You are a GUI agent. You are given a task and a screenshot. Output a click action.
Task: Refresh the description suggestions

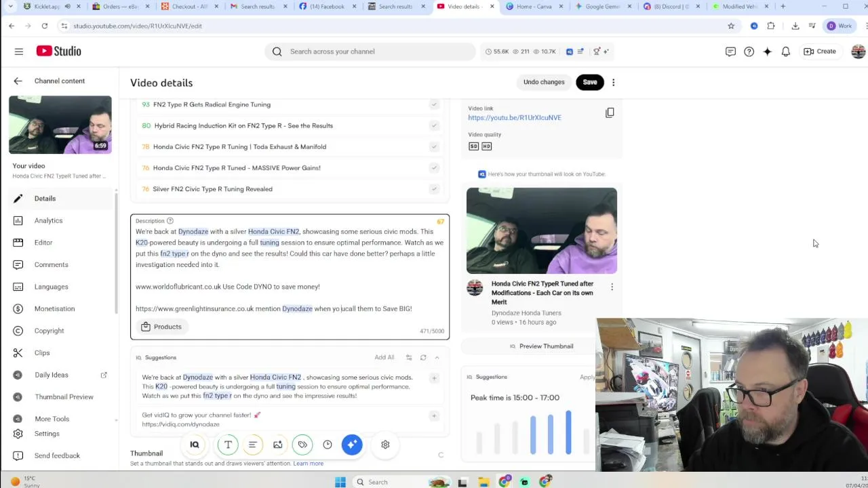coord(423,357)
